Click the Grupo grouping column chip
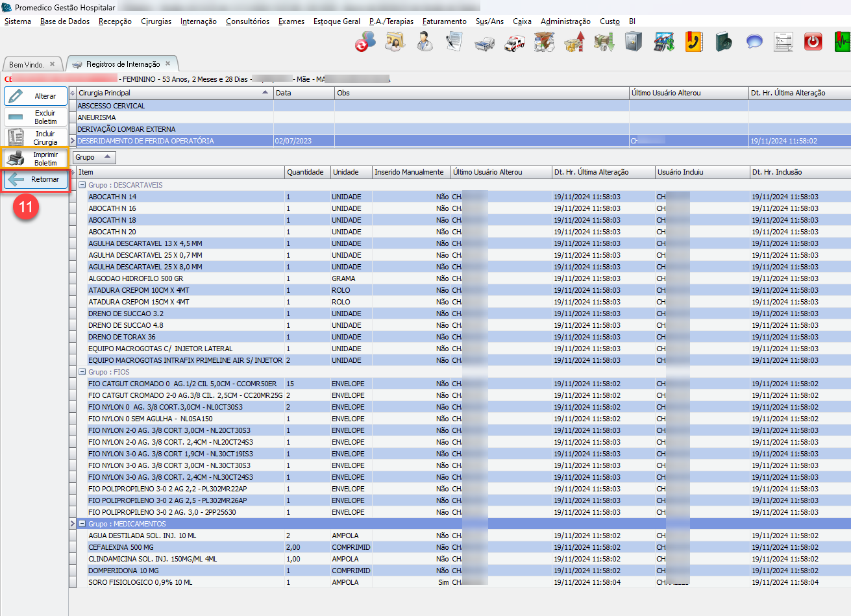The image size is (851, 616). point(93,157)
